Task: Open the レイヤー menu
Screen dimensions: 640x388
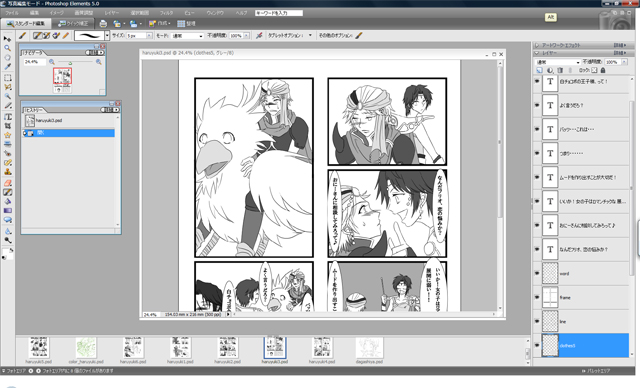Action: [x=111, y=13]
